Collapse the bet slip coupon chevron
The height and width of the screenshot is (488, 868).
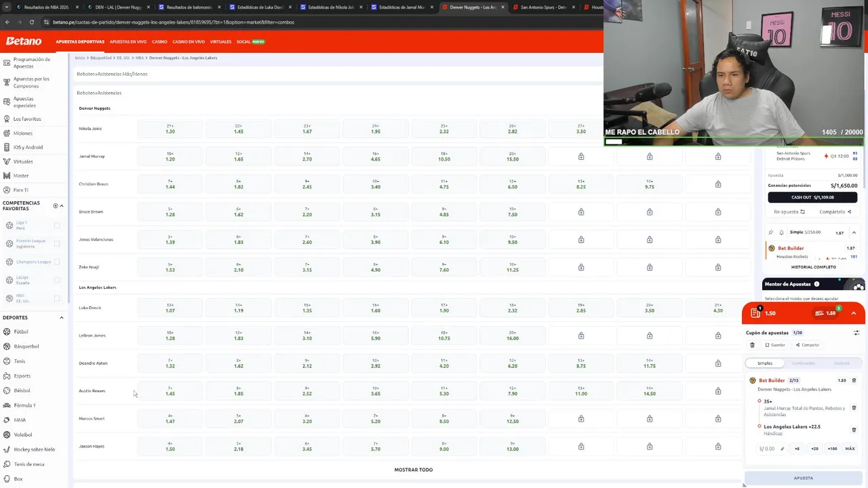(x=854, y=313)
